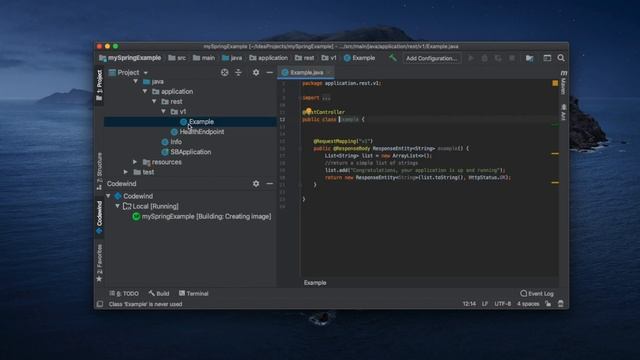
Task: Click the Build Project hammer icon in toolbar
Action: click(393, 58)
